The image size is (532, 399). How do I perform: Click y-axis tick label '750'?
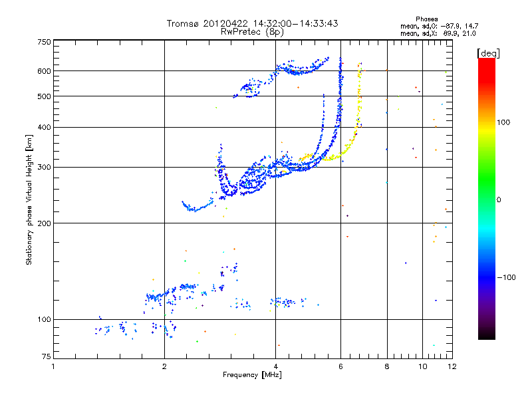[x=44, y=42]
